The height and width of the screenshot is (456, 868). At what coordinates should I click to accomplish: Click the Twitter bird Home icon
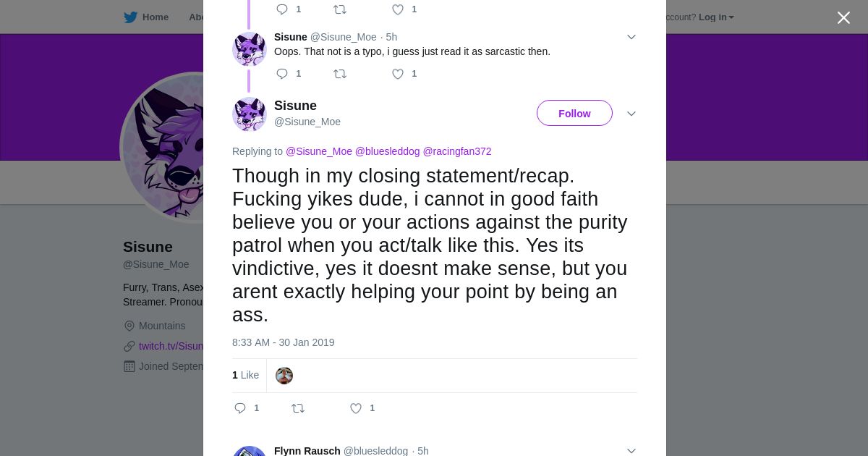[x=131, y=17]
